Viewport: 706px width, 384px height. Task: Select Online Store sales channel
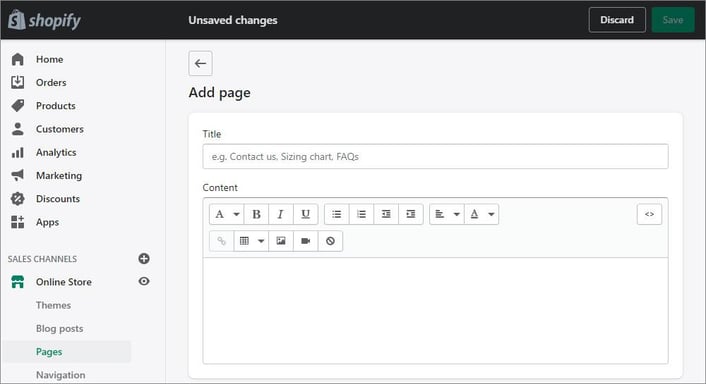[x=64, y=282]
